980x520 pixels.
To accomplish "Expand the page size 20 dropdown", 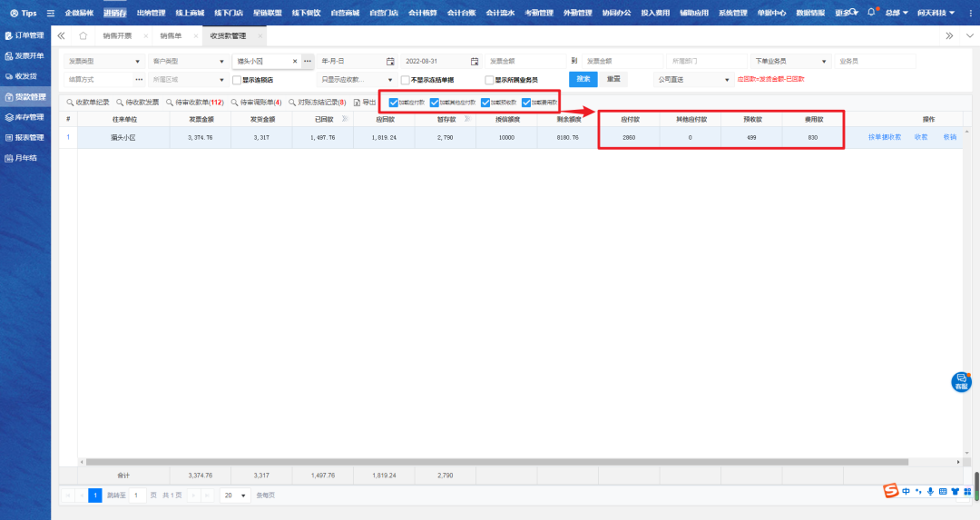I will pos(243,495).
